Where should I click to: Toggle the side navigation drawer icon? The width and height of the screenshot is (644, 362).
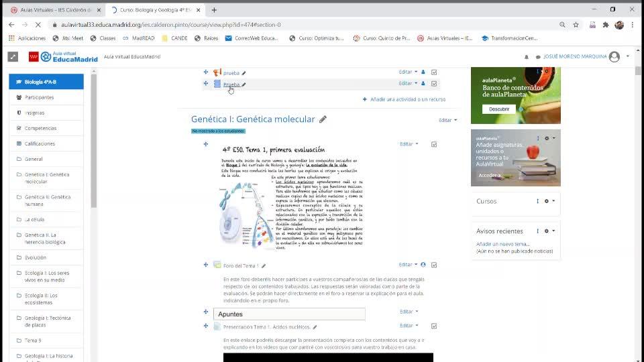(13, 56)
